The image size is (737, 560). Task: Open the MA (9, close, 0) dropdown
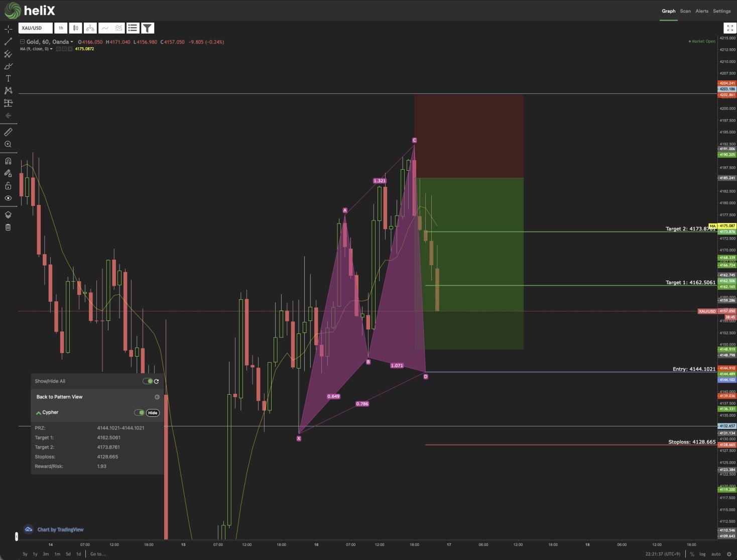coord(51,49)
